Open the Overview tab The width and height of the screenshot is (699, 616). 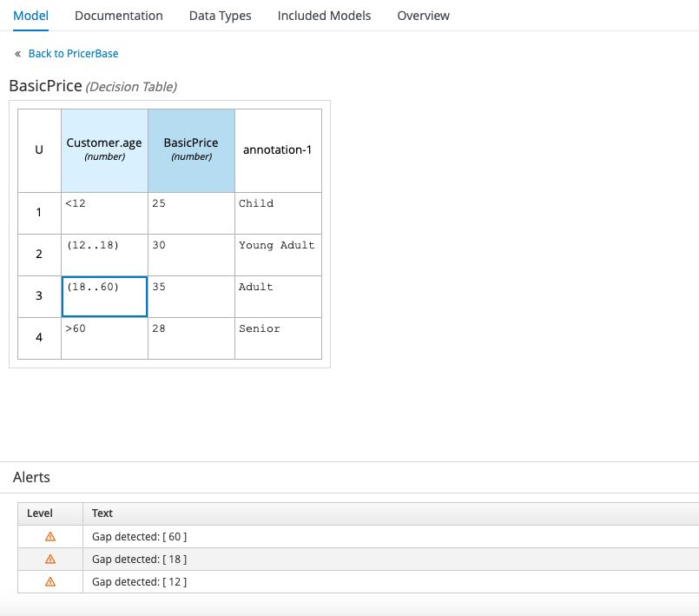[x=423, y=16]
